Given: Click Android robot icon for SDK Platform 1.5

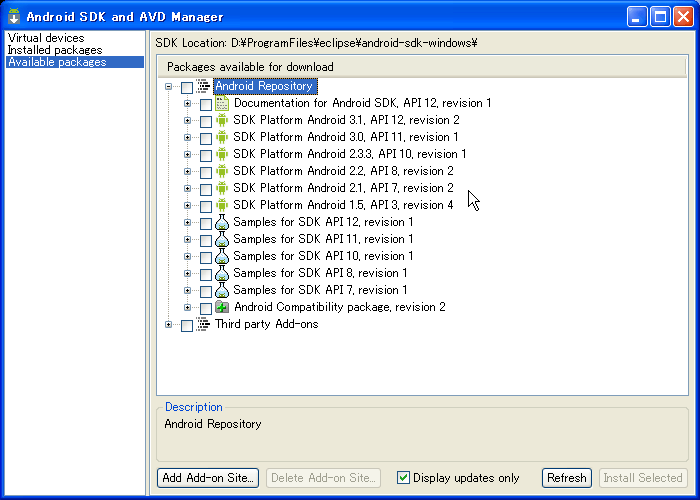Looking at the screenshot, I should (x=222, y=205).
